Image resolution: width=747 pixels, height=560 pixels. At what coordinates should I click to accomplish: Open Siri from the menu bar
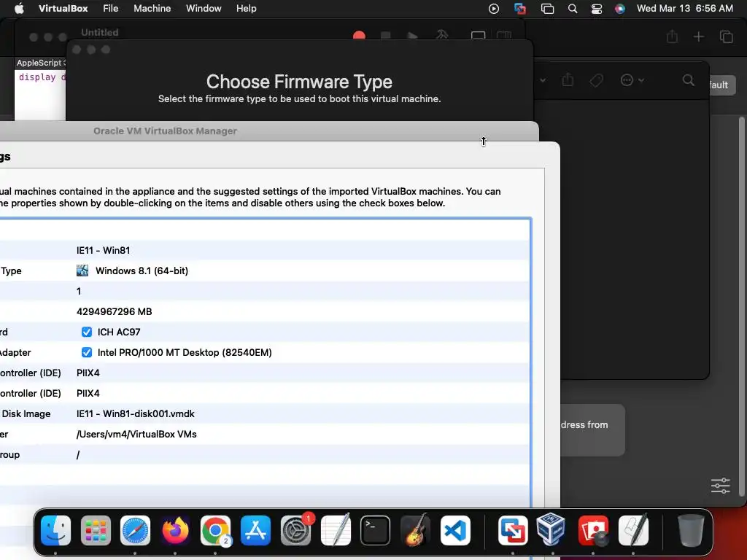pos(620,9)
